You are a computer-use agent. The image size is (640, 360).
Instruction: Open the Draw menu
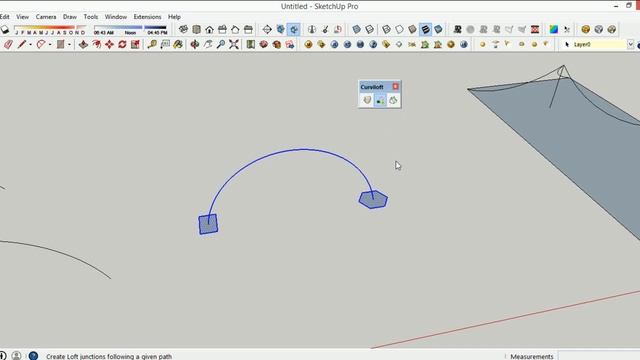[70, 17]
